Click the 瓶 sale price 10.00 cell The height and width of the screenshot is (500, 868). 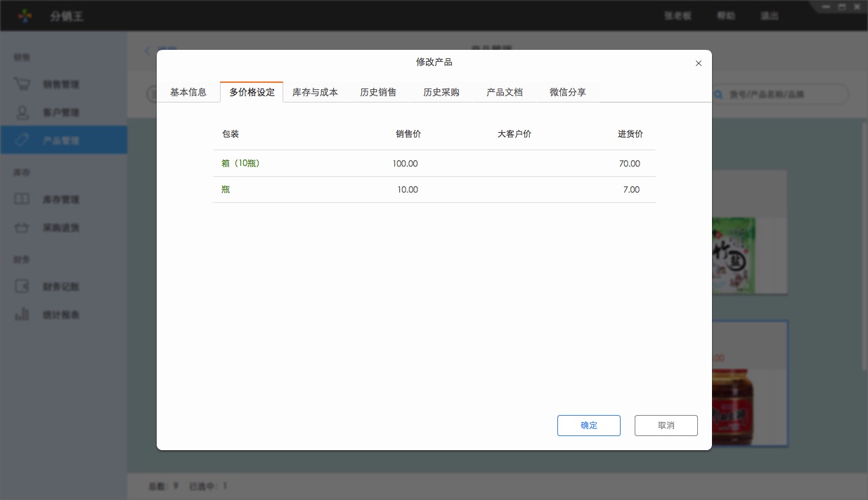point(407,190)
